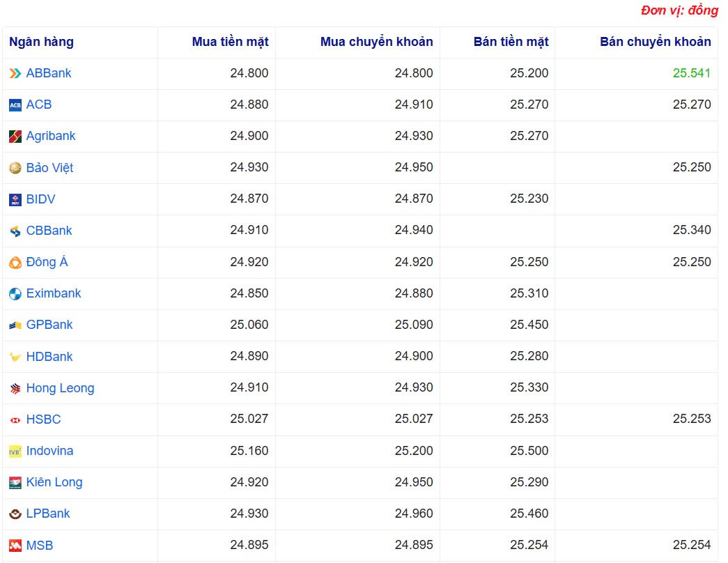The image size is (728, 563).
Task: Click the MSB logo icon
Action: pos(15,546)
